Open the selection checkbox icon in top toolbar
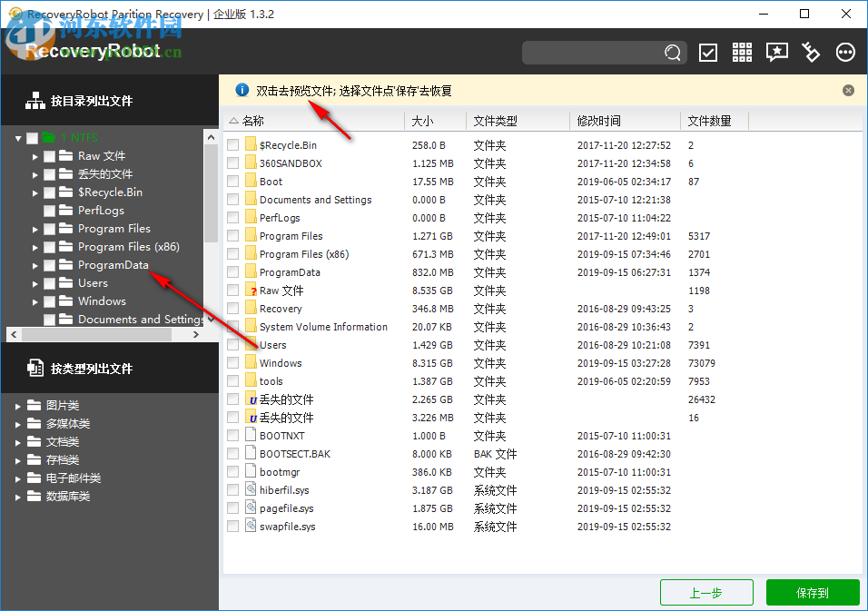Image resolution: width=868 pixels, height=611 pixels. [708, 52]
